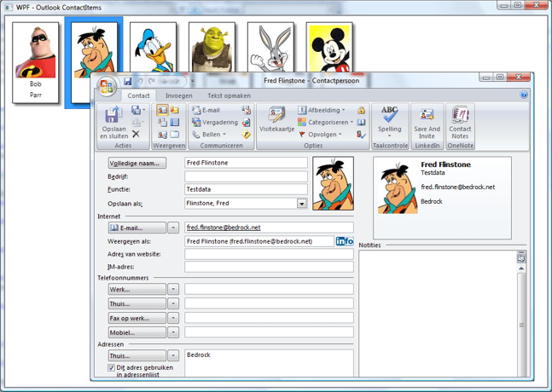Click the Werk... phone button
Image resolution: width=552 pixels, height=392 pixels.
click(x=137, y=290)
